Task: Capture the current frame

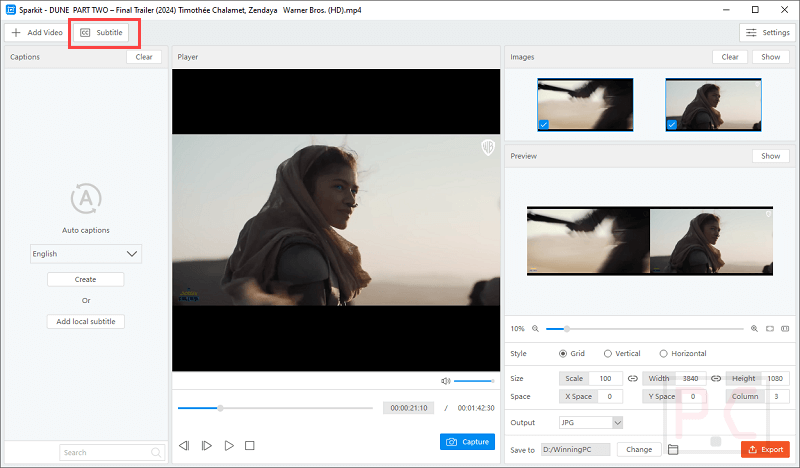Action: point(467,441)
